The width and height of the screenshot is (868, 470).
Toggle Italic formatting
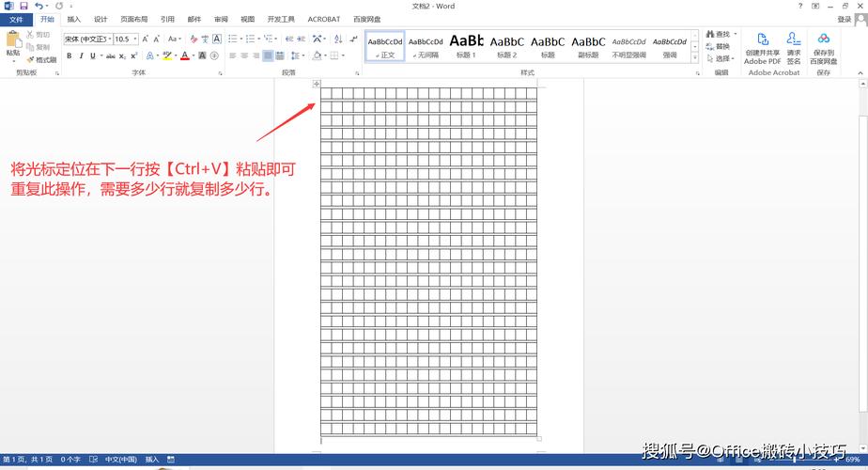pyautogui.click(x=81, y=56)
